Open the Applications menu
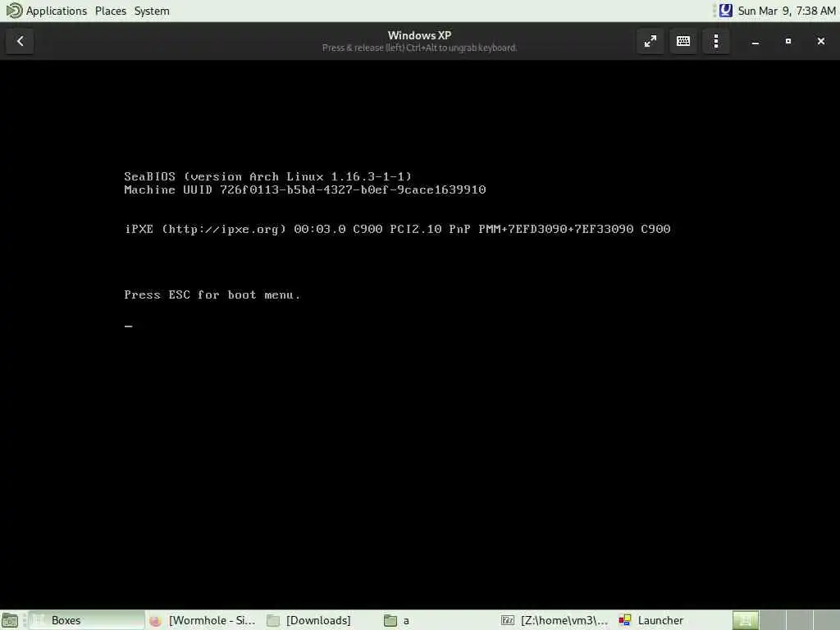840x630 pixels. coord(57,11)
